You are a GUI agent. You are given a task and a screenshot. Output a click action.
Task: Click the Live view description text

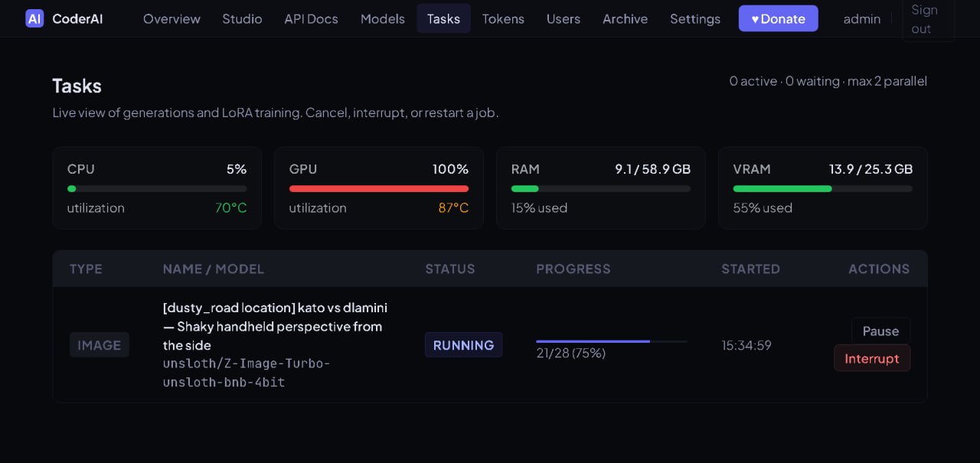(x=276, y=113)
